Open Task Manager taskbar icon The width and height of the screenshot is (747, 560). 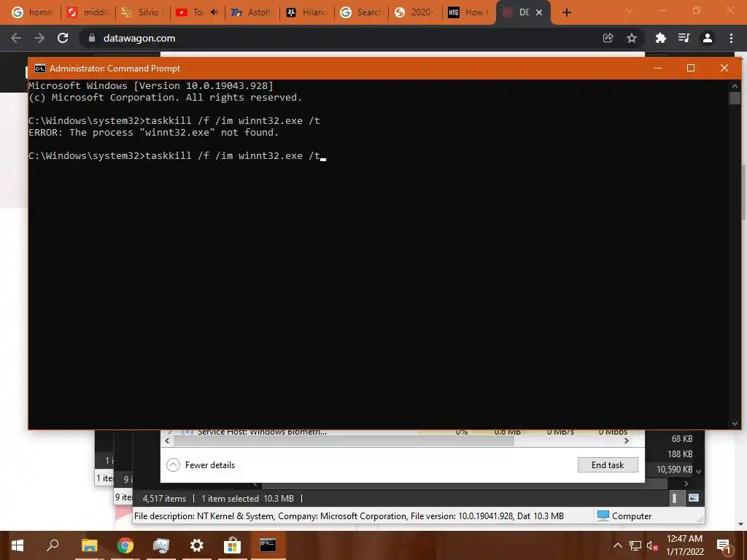(161, 545)
